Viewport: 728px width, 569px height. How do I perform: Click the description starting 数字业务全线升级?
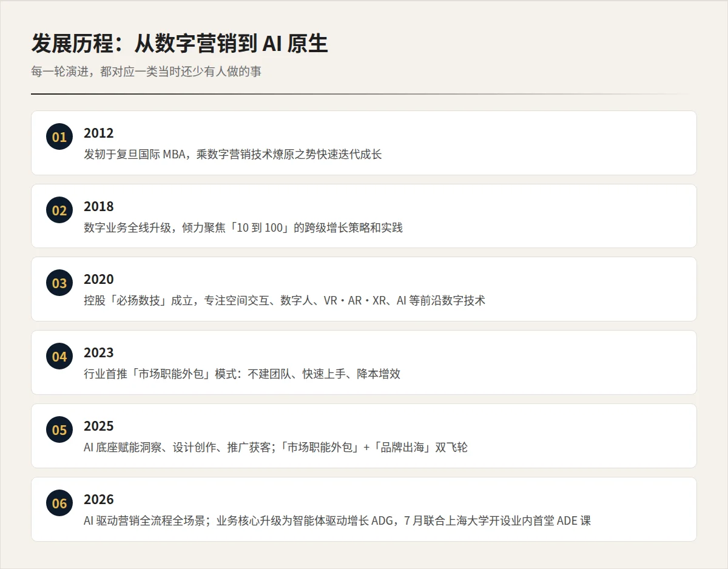tap(243, 227)
